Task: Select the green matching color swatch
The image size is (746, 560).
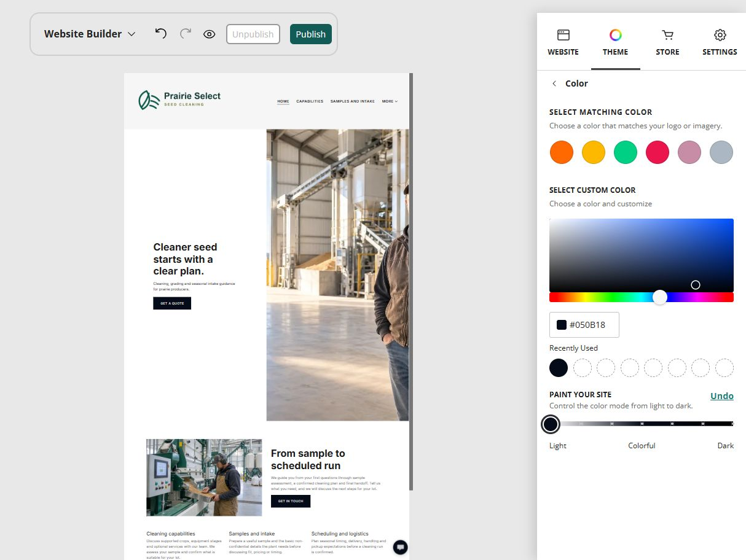Action: (x=626, y=152)
